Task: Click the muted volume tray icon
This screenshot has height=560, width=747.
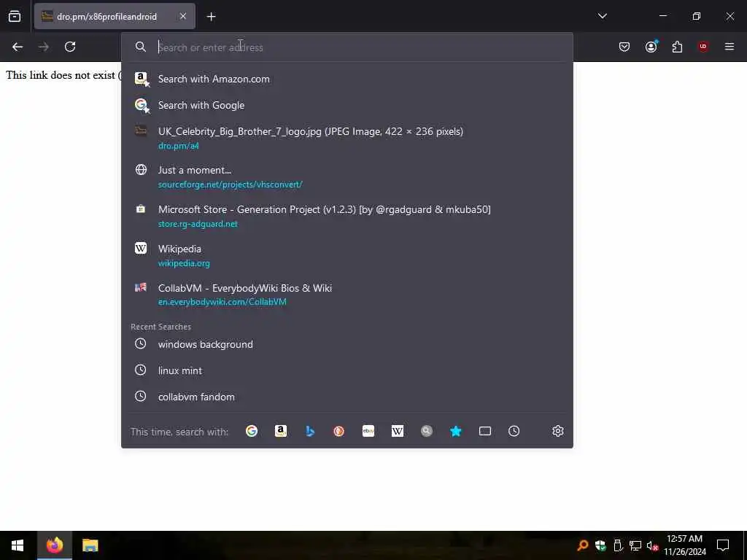Action: click(x=653, y=545)
